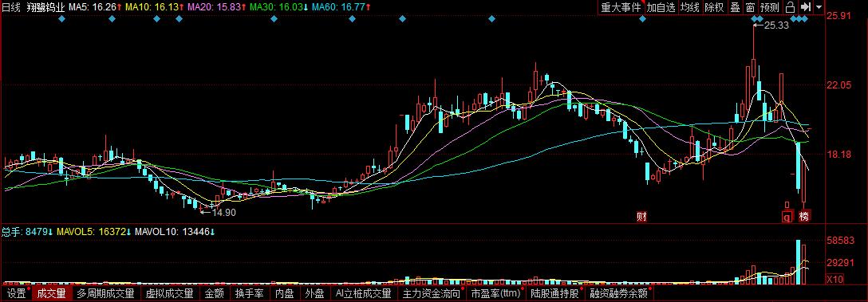The height and width of the screenshot is (302, 868).
Task: Click the 加自选 add-to-watchlist button
Action: (661, 7)
